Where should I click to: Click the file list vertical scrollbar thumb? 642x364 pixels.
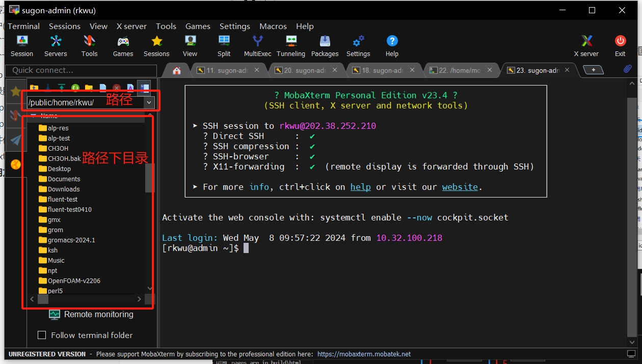(149, 178)
